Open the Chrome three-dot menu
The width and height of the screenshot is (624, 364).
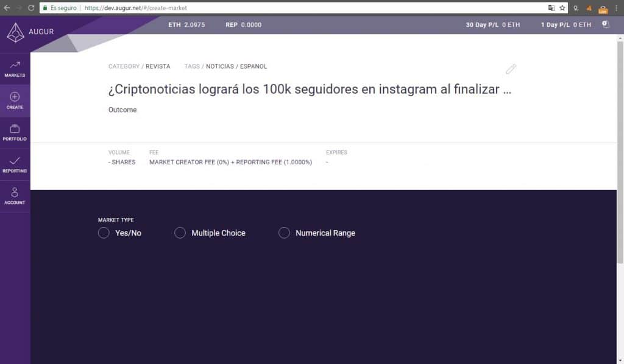(617, 8)
